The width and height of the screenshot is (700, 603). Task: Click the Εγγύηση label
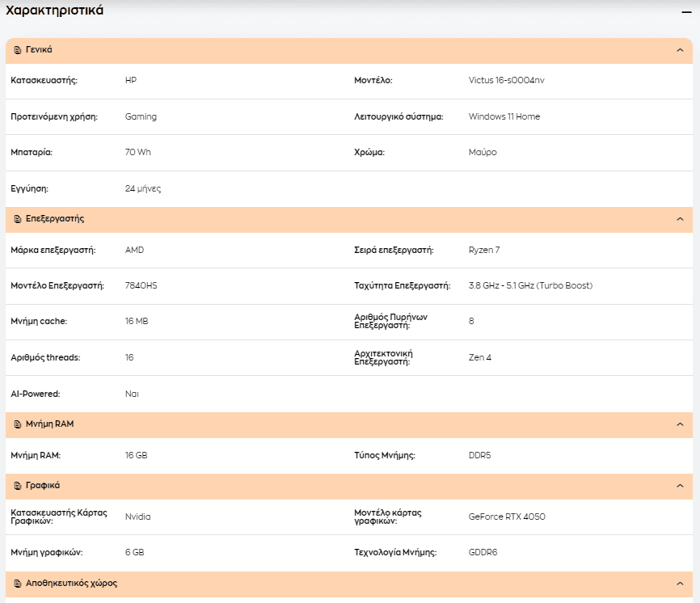(29, 189)
